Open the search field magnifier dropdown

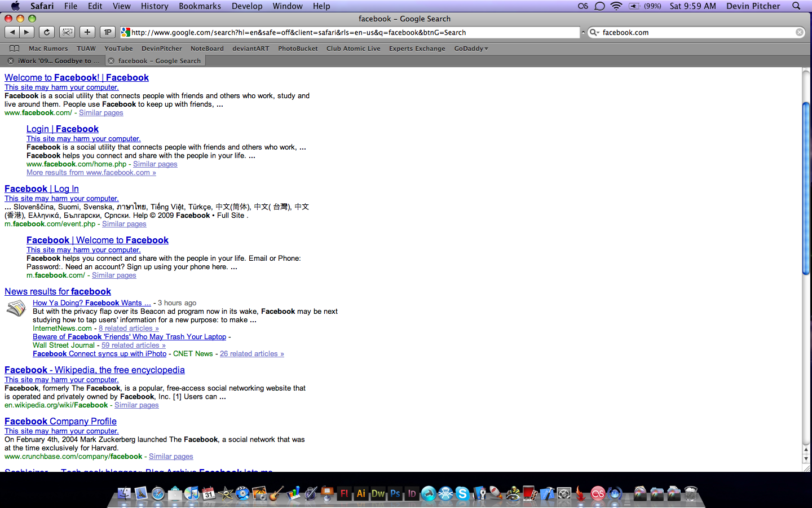(594, 32)
